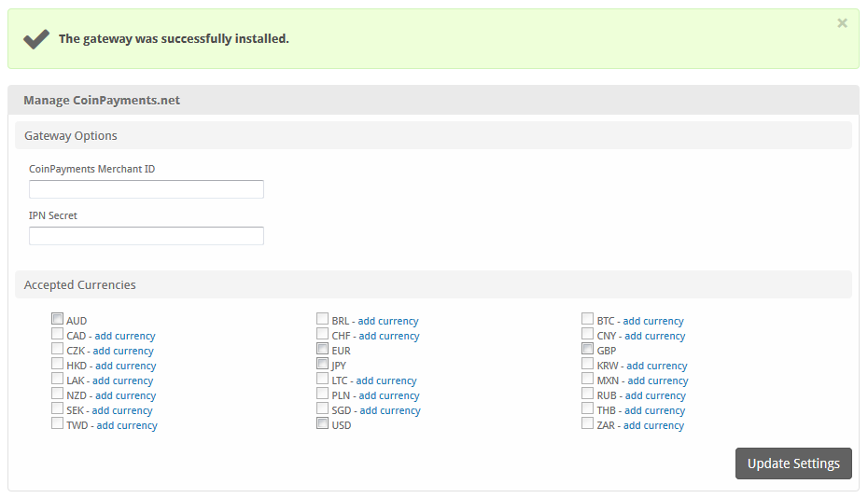This screenshot has width=868, height=498.
Task: Click add currency next to BRL
Action: pos(388,321)
